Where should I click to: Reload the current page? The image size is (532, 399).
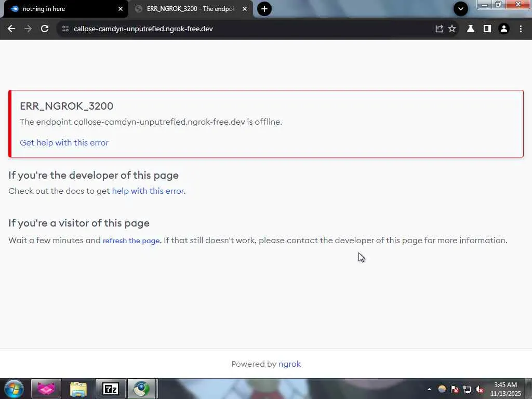45,29
